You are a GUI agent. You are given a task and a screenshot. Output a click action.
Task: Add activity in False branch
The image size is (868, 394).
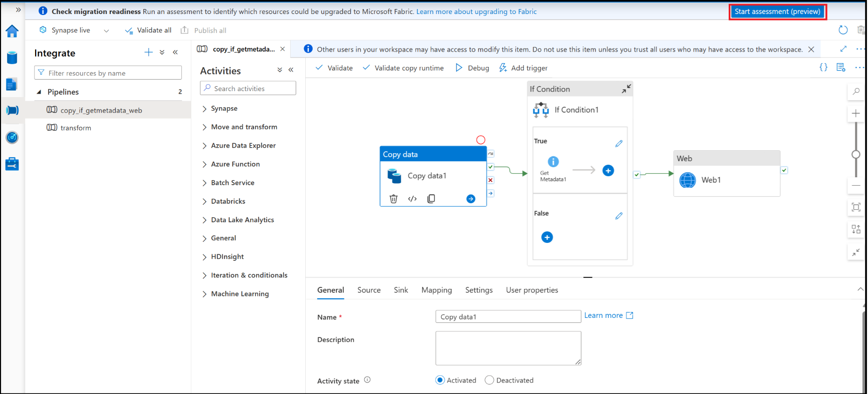coord(547,237)
